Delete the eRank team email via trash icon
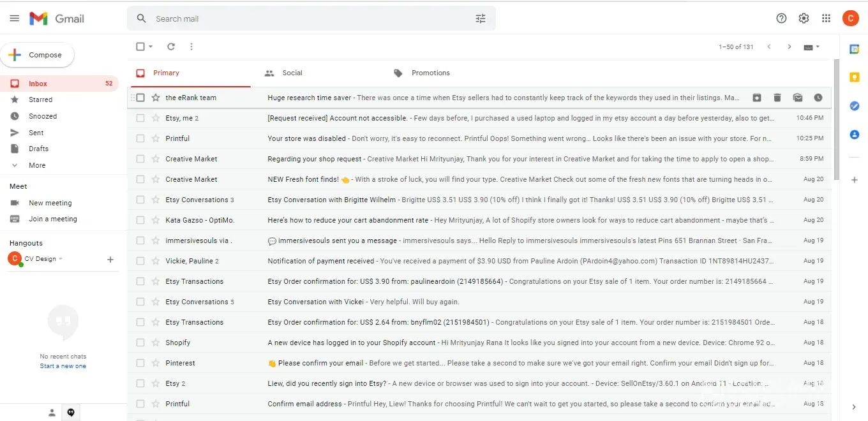The image size is (868, 421). 777,98
